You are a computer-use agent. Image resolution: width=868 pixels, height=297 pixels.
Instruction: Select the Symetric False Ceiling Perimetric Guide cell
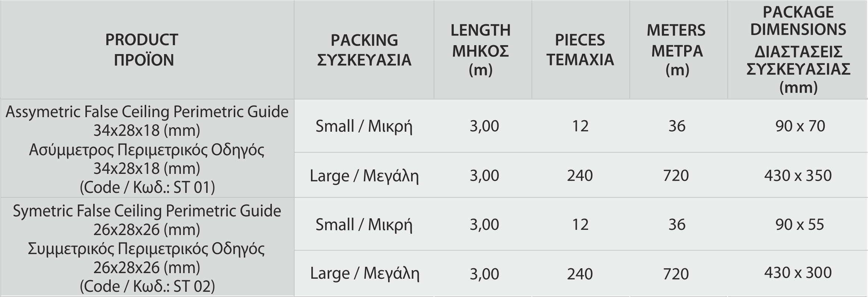coord(147,248)
